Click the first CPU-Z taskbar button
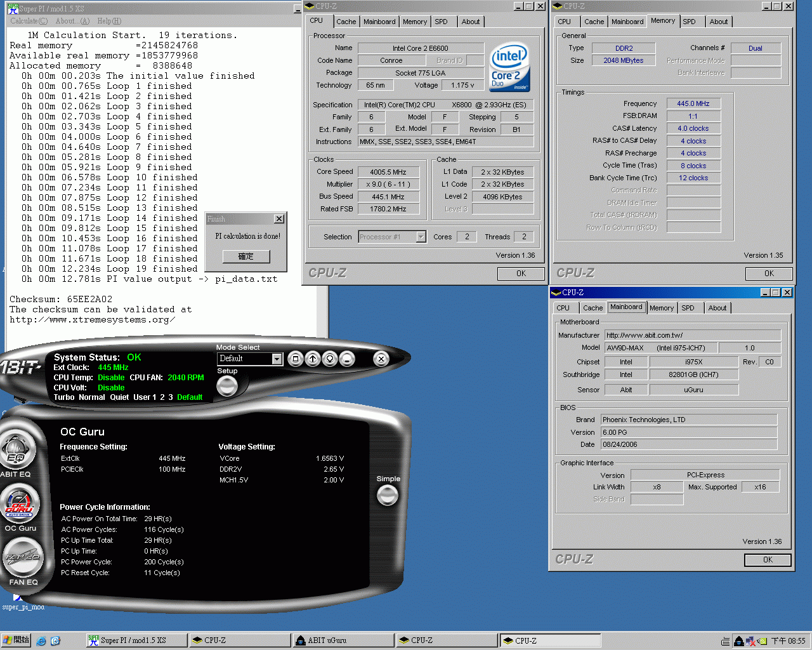The height and width of the screenshot is (650, 812). pos(240,640)
